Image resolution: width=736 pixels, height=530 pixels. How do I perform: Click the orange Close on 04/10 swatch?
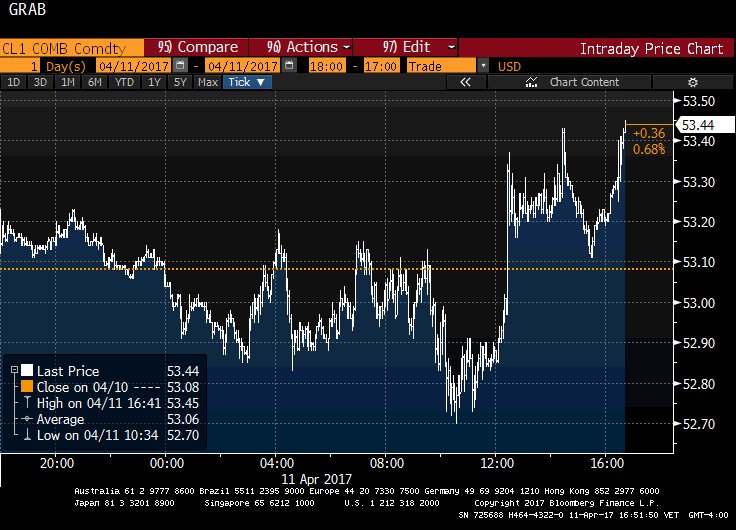point(27,387)
